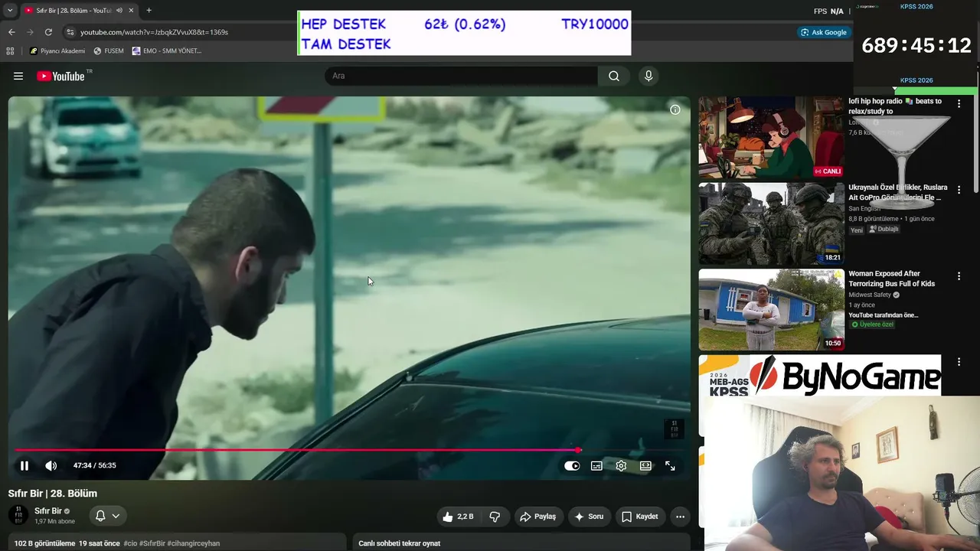Click the 47:34 / 56:35 time display
980x551 pixels.
95,465
